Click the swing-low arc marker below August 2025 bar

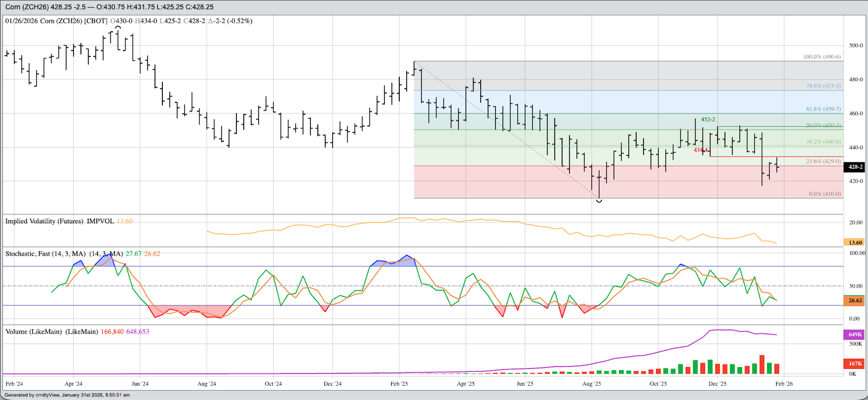[x=599, y=200]
